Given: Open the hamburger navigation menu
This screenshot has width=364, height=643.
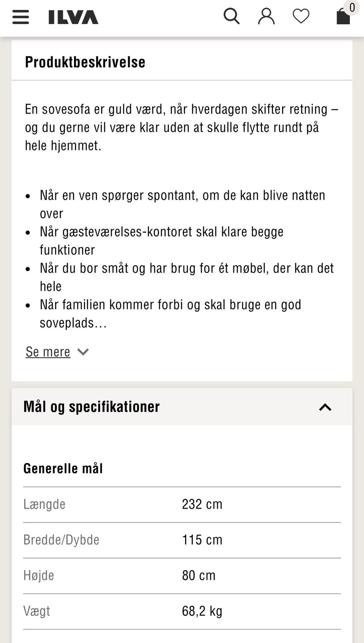Looking at the screenshot, I should [x=20, y=17].
